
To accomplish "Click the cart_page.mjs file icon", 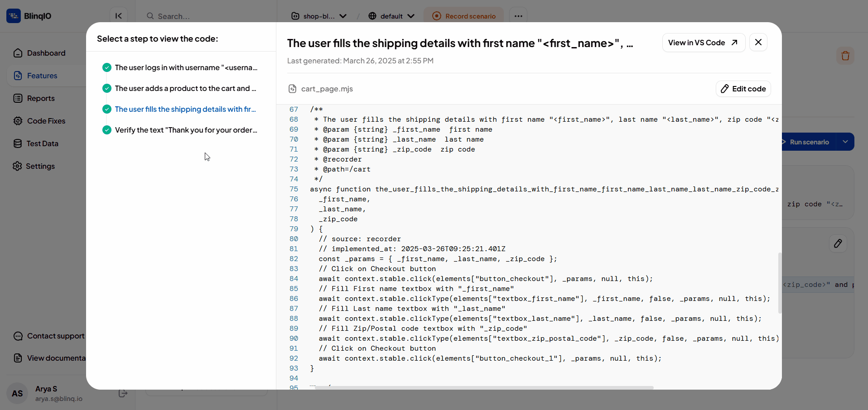I will pyautogui.click(x=293, y=89).
